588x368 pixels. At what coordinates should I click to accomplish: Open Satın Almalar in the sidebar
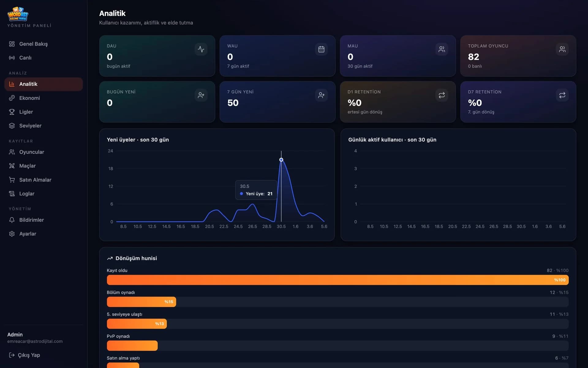click(x=43, y=180)
